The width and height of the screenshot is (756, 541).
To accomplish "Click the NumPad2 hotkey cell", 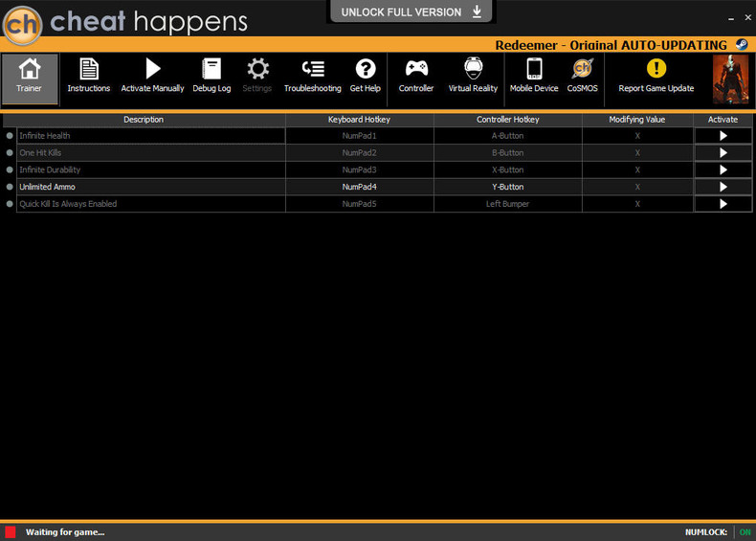I will 359,153.
